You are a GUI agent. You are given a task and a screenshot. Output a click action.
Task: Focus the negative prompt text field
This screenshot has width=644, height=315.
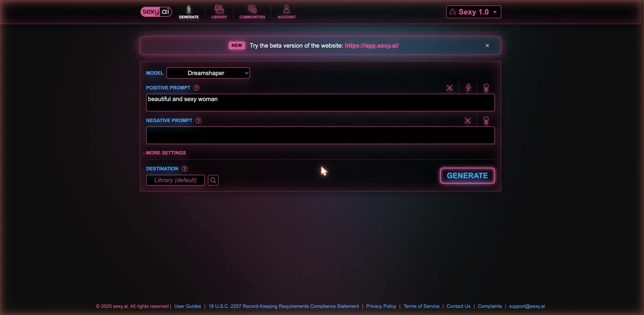320,135
